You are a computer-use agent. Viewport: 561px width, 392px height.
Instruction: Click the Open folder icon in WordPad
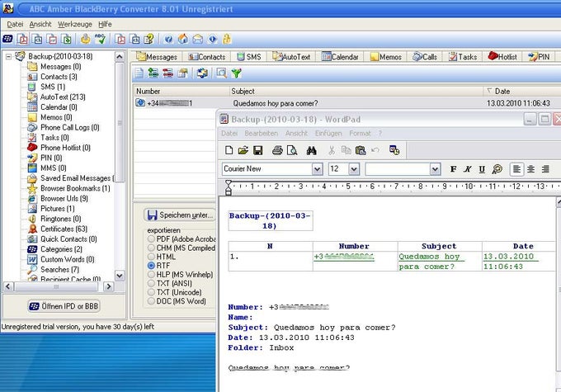pyautogui.click(x=243, y=150)
